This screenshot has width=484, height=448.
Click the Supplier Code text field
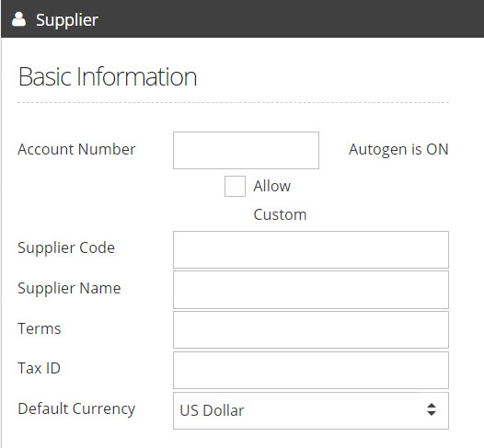coord(311,249)
